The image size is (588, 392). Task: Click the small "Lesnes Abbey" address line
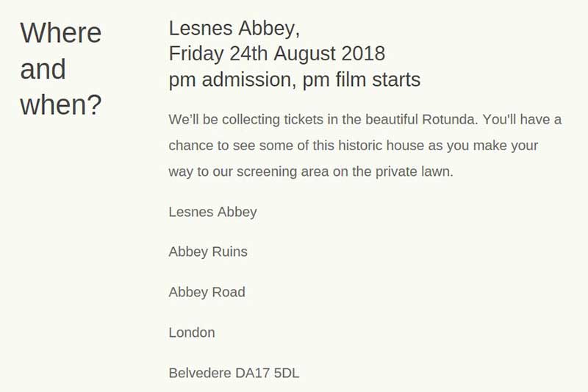pos(212,212)
